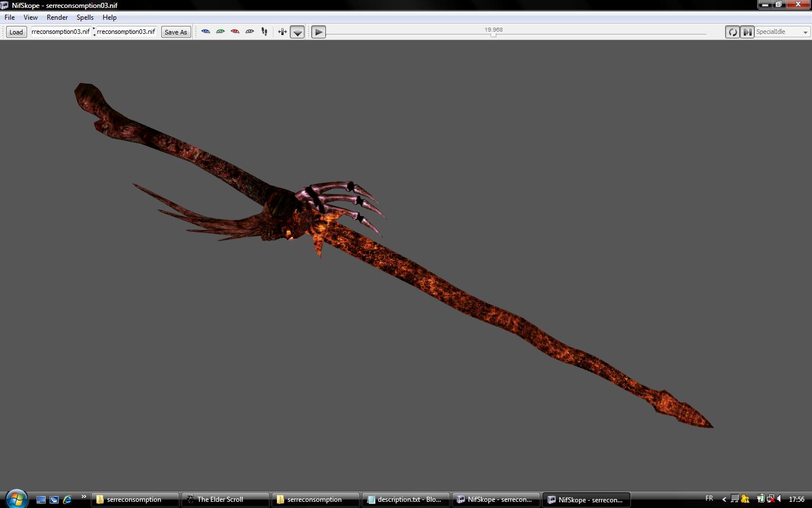
Task: Close the NifSkope window
Action: pyautogui.click(x=798, y=5)
